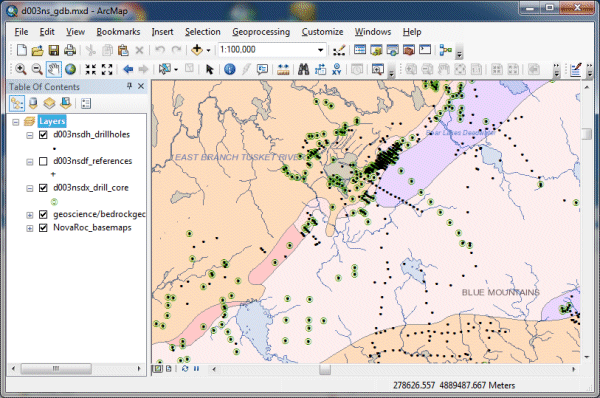600x398 pixels.
Task: Open the Selection menu
Action: coord(203,32)
